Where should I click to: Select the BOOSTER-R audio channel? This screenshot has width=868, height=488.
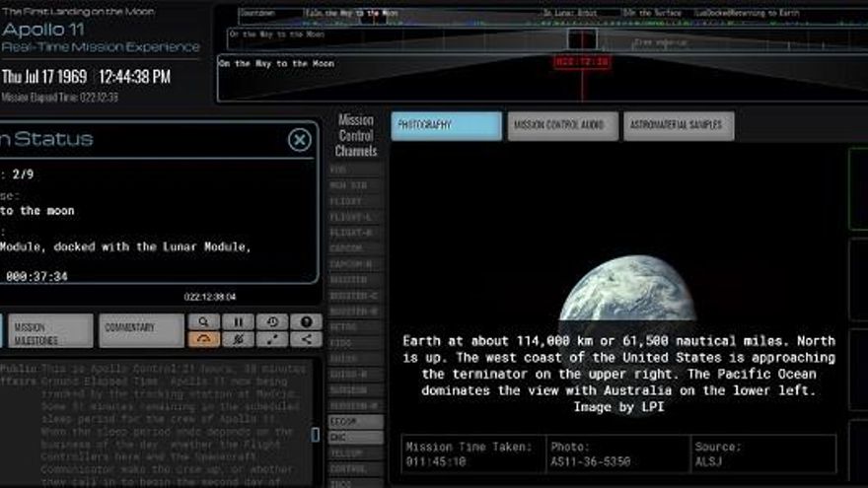355,312
